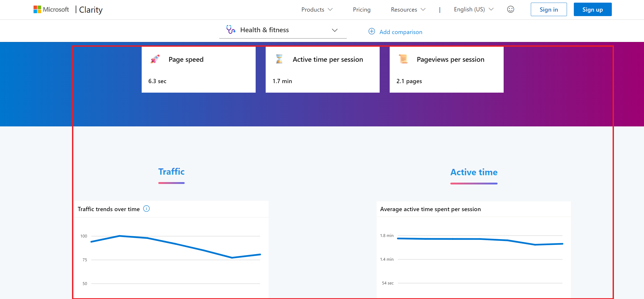Click the hourglass Active time icon
Image resolution: width=644 pixels, height=299 pixels.
pos(279,59)
